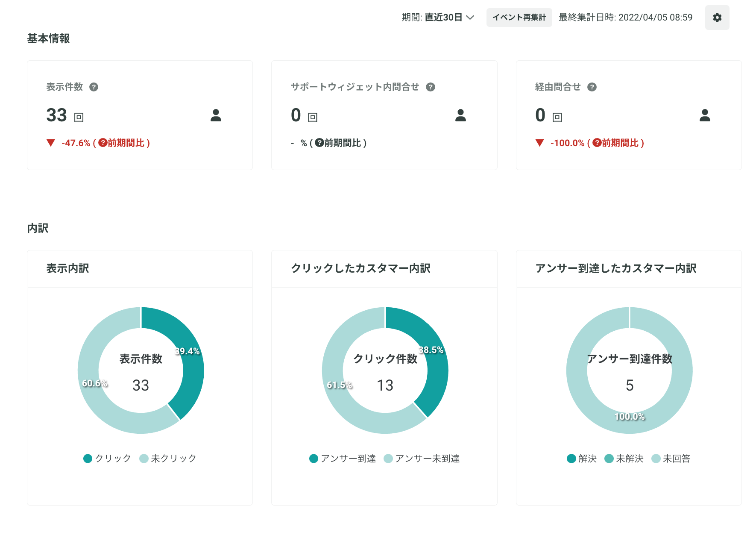Click help icon next to 表示件数
The width and height of the screenshot is (756, 547).
[94, 87]
